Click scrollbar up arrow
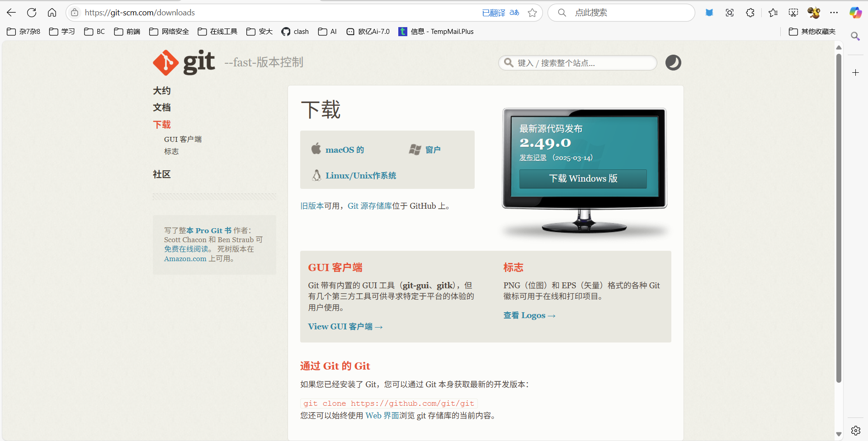The width and height of the screenshot is (868, 441). tap(839, 47)
